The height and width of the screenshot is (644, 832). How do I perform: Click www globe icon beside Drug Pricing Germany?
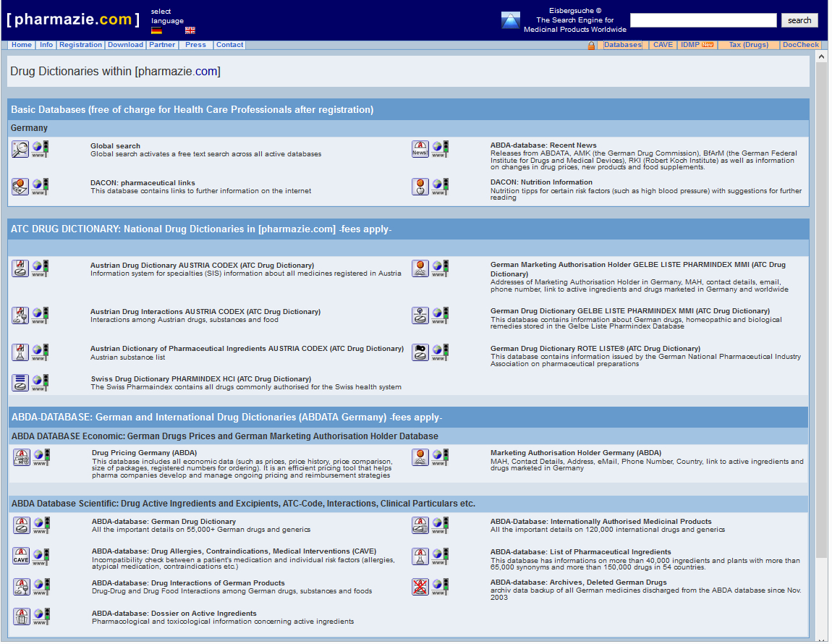tap(41, 457)
